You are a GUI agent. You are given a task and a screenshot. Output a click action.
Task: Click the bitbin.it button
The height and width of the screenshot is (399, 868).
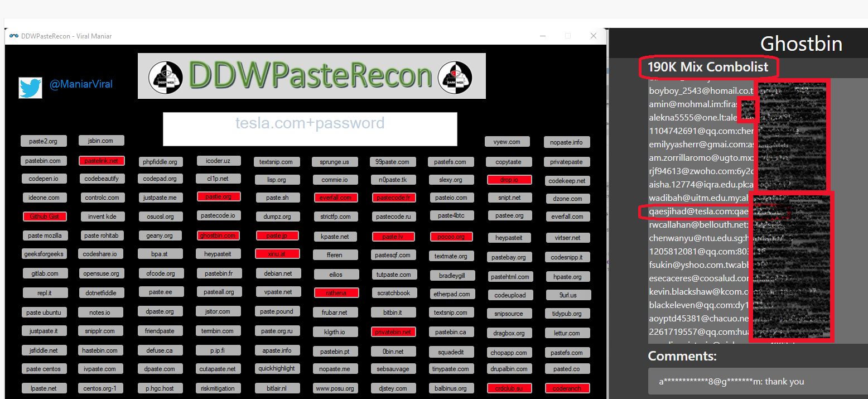tap(393, 313)
